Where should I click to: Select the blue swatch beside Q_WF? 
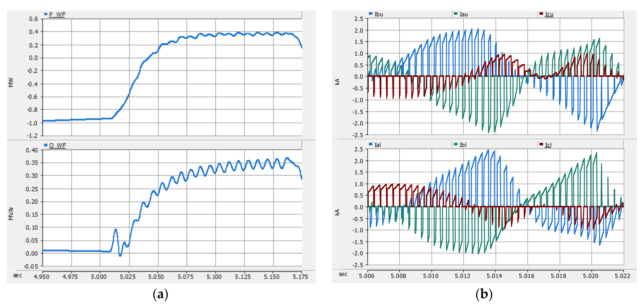pyautogui.click(x=46, y=145)
